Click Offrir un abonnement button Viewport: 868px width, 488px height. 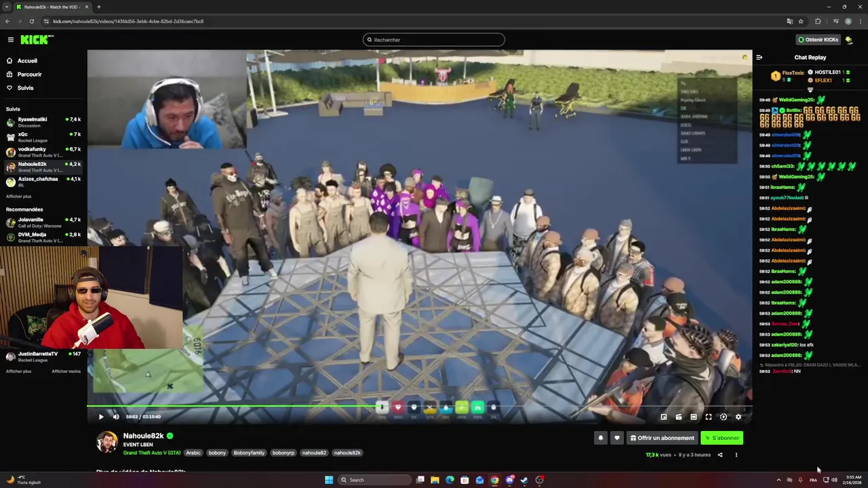tap(662, 438)
